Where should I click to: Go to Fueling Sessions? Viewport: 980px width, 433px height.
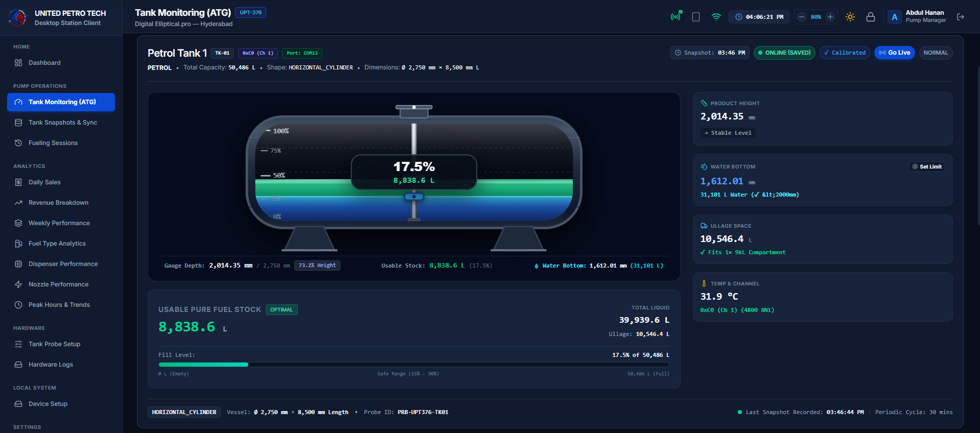(61, 143)
